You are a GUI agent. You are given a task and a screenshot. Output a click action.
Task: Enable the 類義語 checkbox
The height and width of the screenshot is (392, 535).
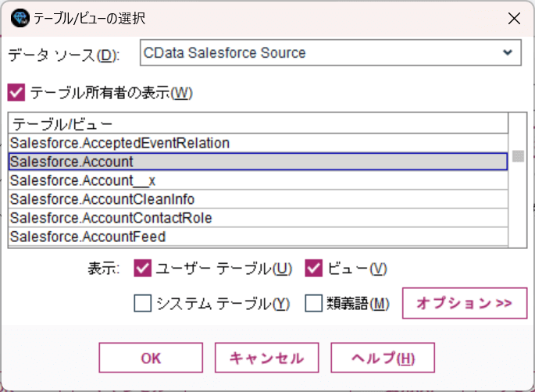(x=313, y=303)
